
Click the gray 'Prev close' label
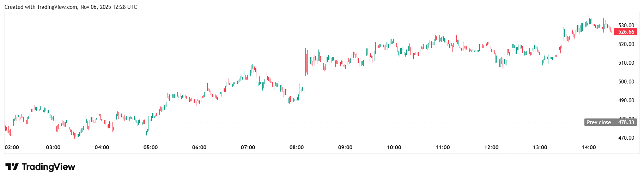click(x=599, y=122)
